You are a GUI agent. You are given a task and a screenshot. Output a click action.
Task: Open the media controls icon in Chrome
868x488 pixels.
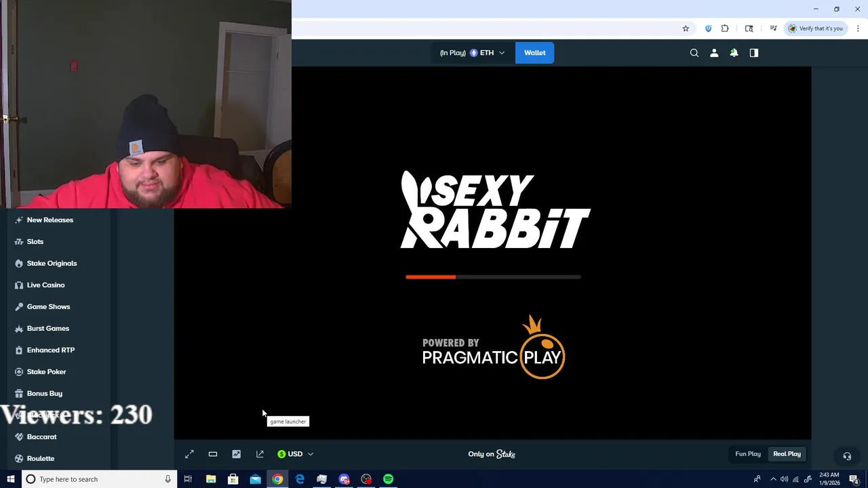pyautogui.click(x=773, y=28)
